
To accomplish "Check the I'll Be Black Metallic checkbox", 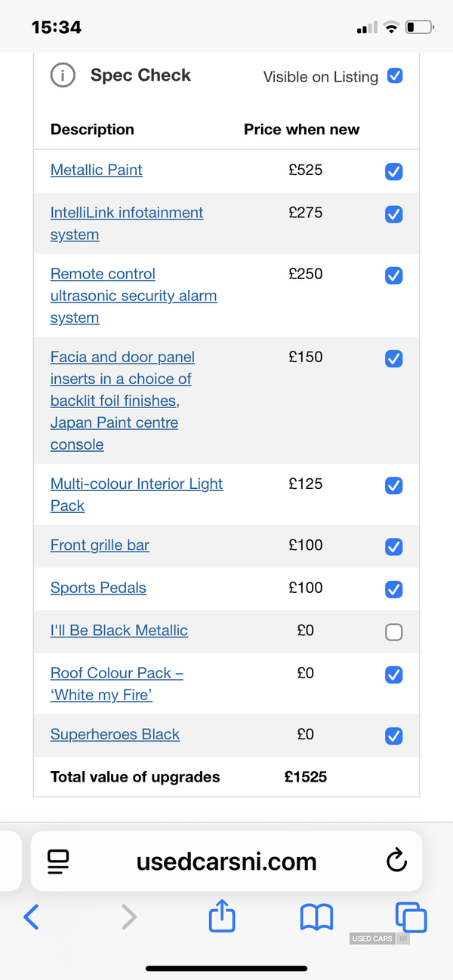I will 393,632.
